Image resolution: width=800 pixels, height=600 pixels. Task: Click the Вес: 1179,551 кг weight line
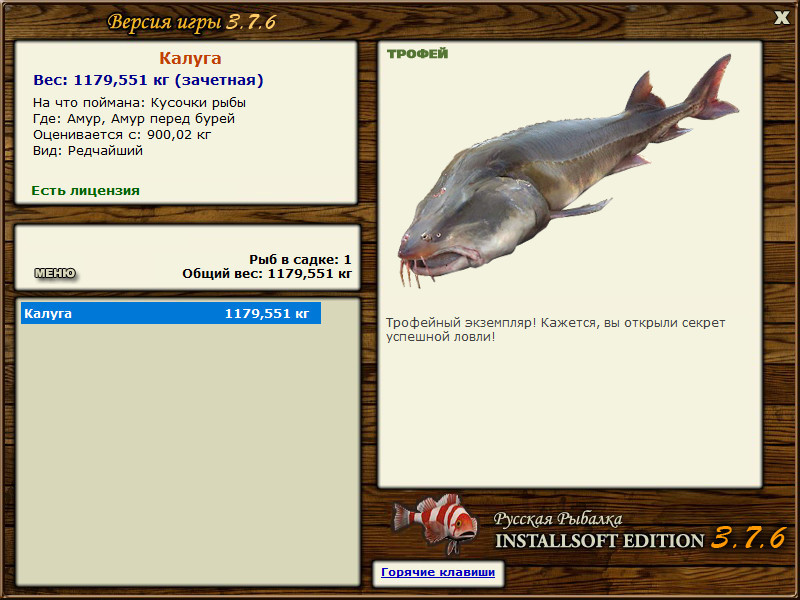148,80
